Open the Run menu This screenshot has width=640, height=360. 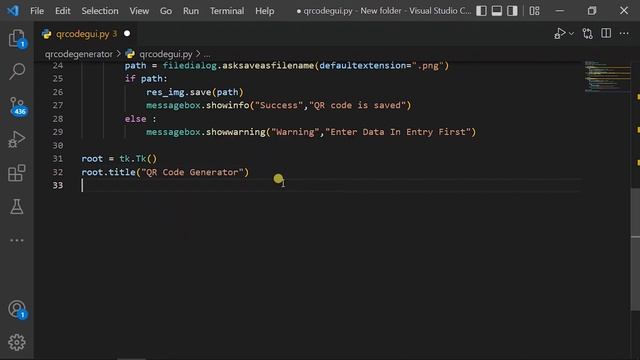[x=191, y=11]
